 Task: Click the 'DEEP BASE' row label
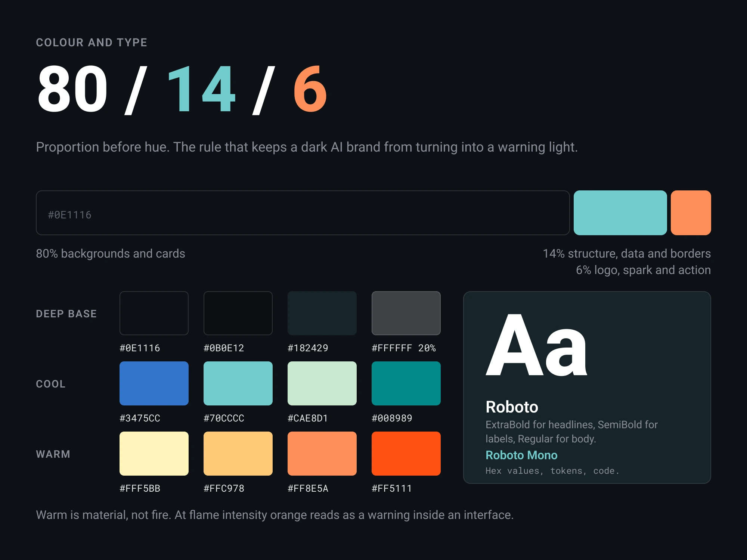[66, 314]
